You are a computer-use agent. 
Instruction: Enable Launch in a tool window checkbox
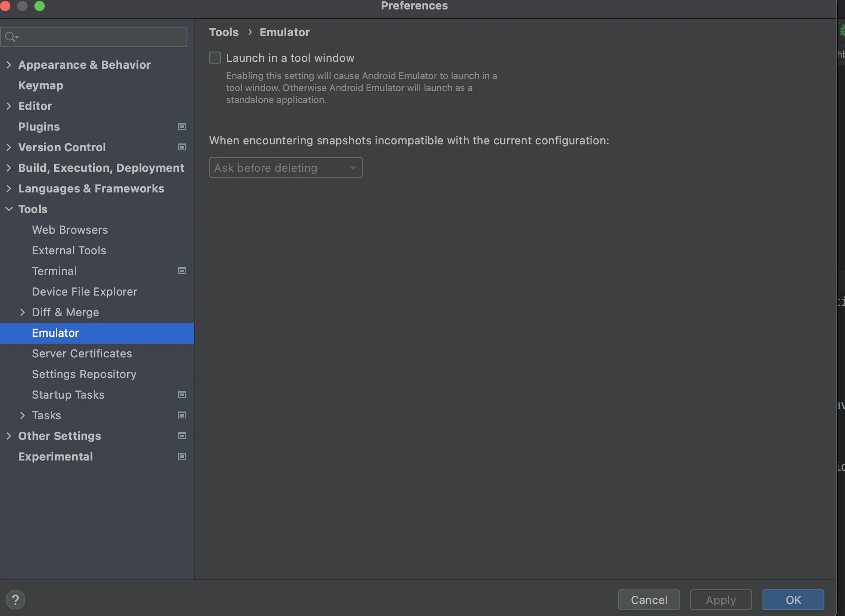(x=215, y=58)
